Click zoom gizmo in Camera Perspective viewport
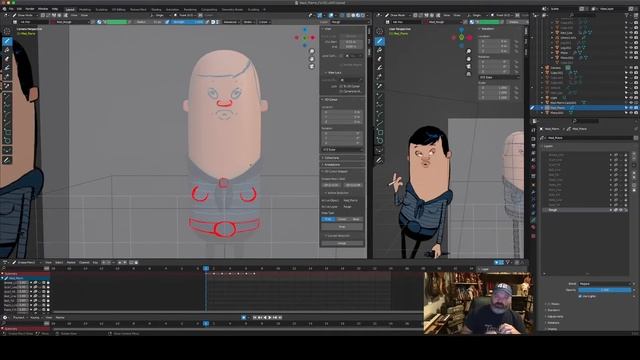Viewport: 640px width, 360px height. pyautogui.click(x=312, y=51)
